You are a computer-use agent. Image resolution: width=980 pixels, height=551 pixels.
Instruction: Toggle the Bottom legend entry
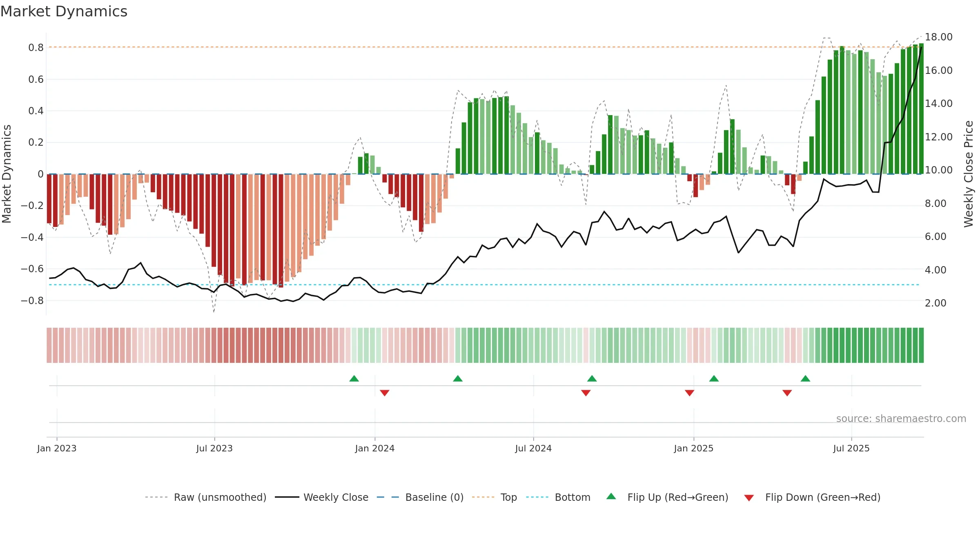pyautogui.click(x=558, y=497)
